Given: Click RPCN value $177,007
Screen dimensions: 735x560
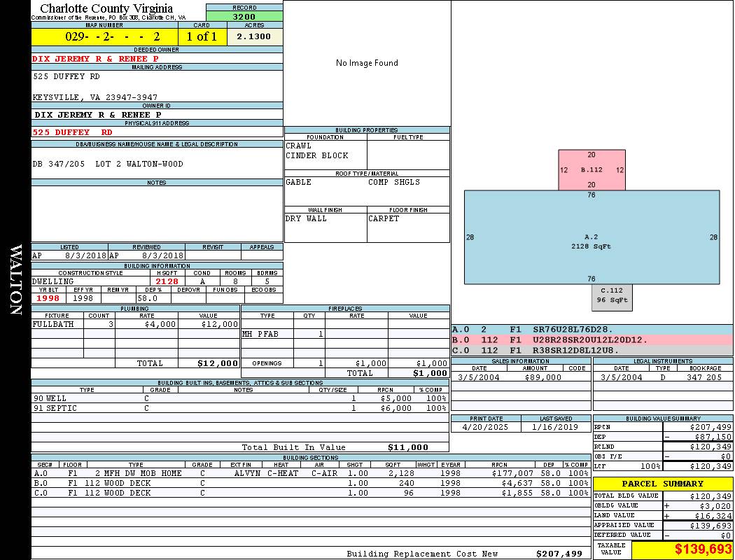Looking at the screenshot, I should tap(512, 473).
